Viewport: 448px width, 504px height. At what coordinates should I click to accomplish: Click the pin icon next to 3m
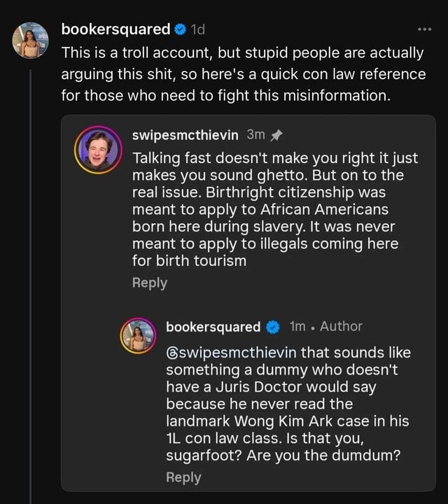[276, 134]
